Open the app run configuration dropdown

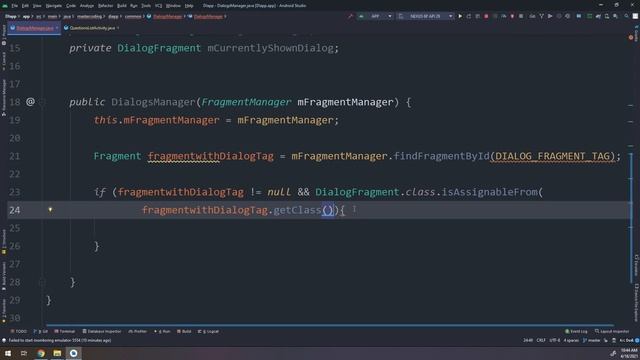click(376, 16)
